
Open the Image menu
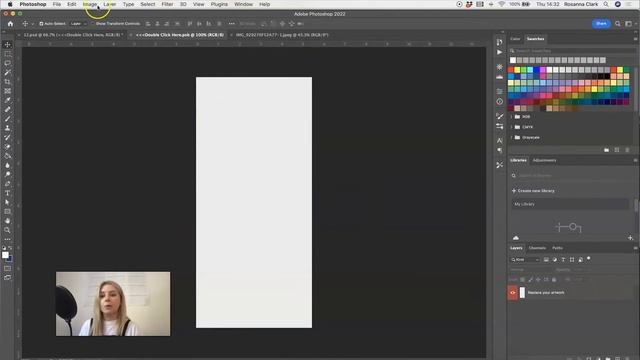point(90,4)
